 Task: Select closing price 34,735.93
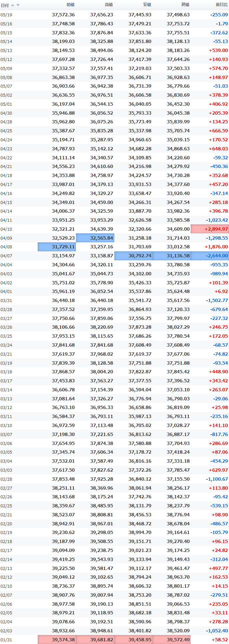pos(178,274)
